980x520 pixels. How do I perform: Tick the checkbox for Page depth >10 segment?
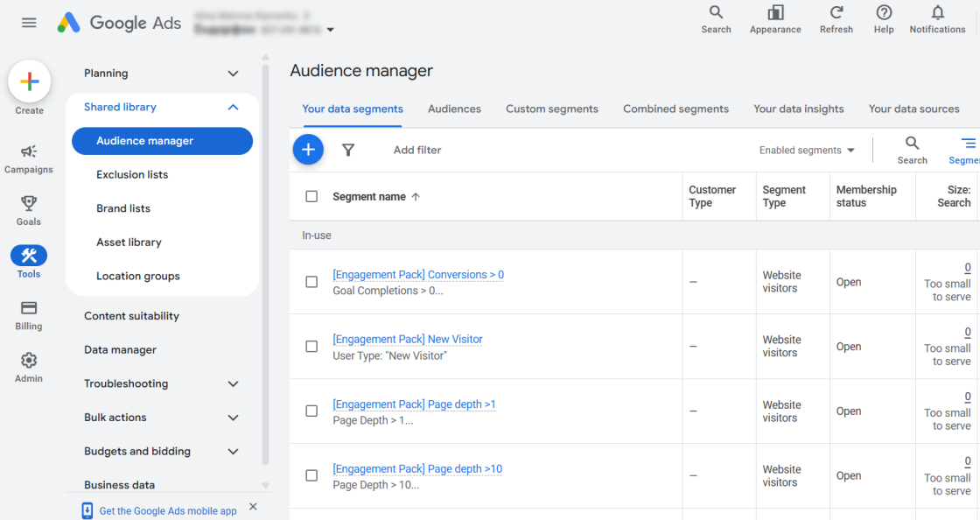point(311,475)
